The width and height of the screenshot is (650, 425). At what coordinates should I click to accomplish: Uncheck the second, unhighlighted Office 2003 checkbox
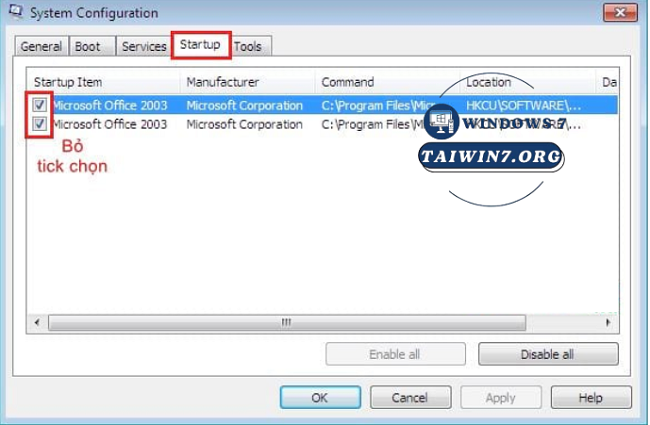pos(40,124)
